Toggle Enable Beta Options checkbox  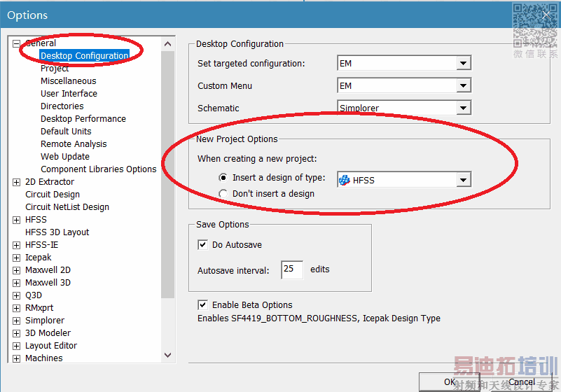[202, 304]
